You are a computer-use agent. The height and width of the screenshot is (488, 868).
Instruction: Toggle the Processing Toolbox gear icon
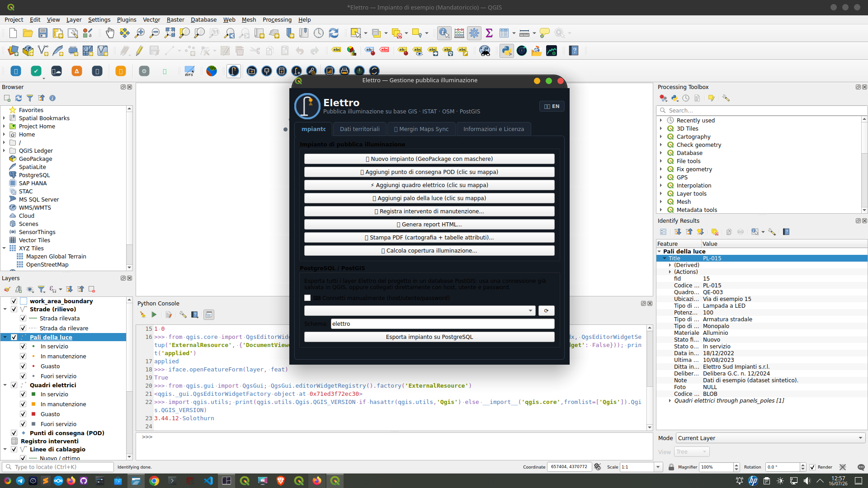pyautogui.click(x=474, y=33)
